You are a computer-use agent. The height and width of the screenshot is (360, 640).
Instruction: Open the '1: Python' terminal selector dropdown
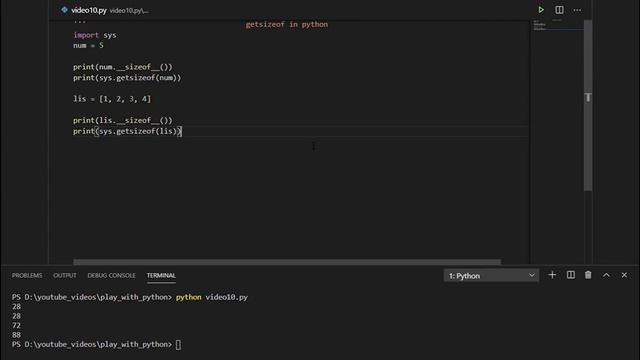click(x=491, y=276)
